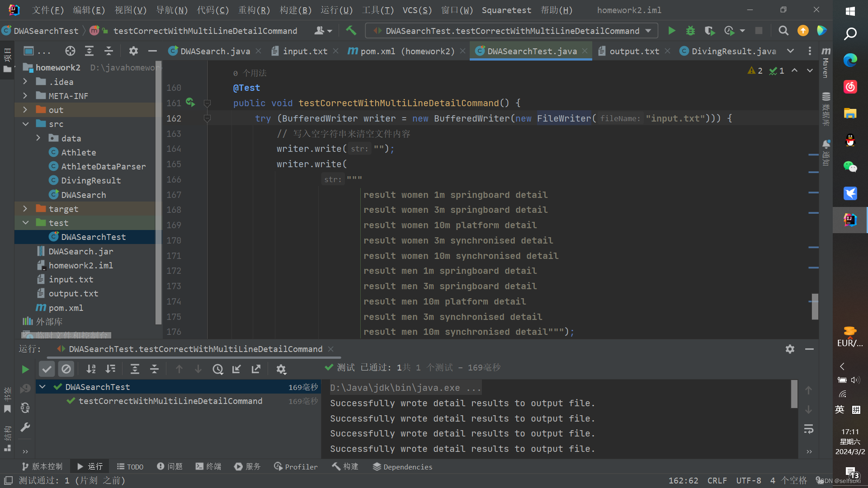The image size is (868, 488).
Task: Open the Profiler tool window button
Action: tap(296, 467)
